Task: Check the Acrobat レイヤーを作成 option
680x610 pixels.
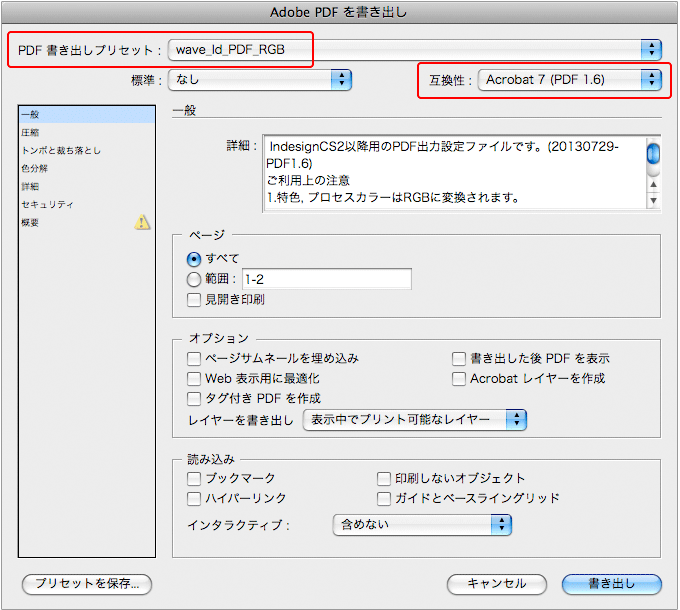Action: 459,379
